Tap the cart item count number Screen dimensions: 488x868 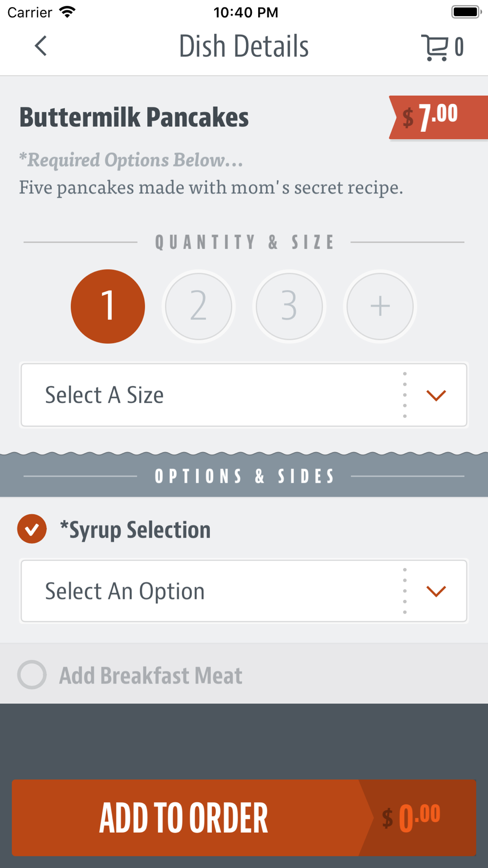(459, 47)
